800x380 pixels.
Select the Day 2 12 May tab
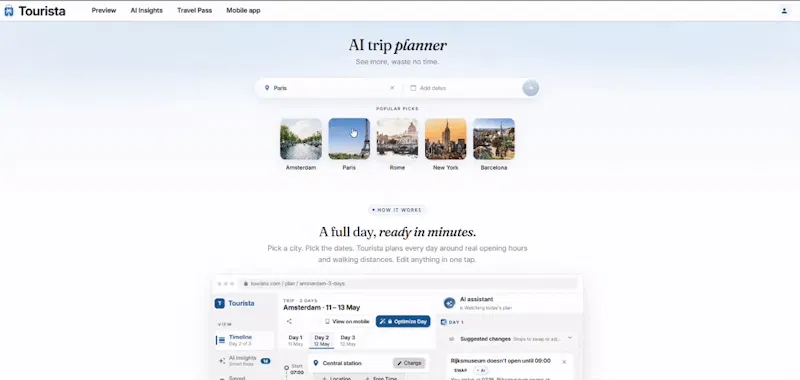[x=321, y=340]
